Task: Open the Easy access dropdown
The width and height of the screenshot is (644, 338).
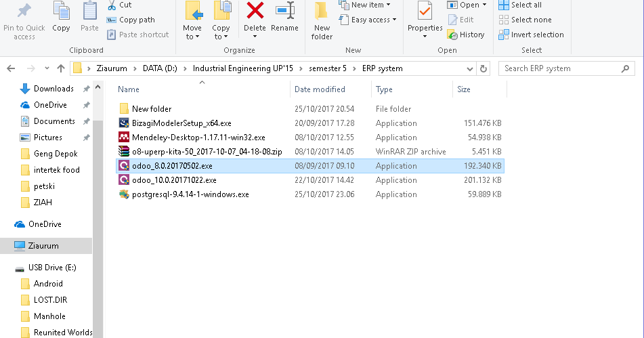Action: pyautogui.click(x=368, y=20)
